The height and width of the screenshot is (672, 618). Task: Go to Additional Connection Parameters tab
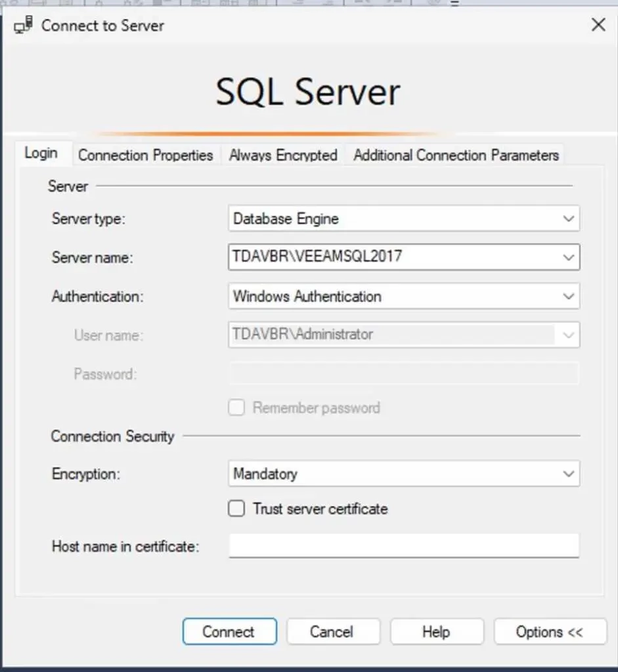(x=456, y=155)
